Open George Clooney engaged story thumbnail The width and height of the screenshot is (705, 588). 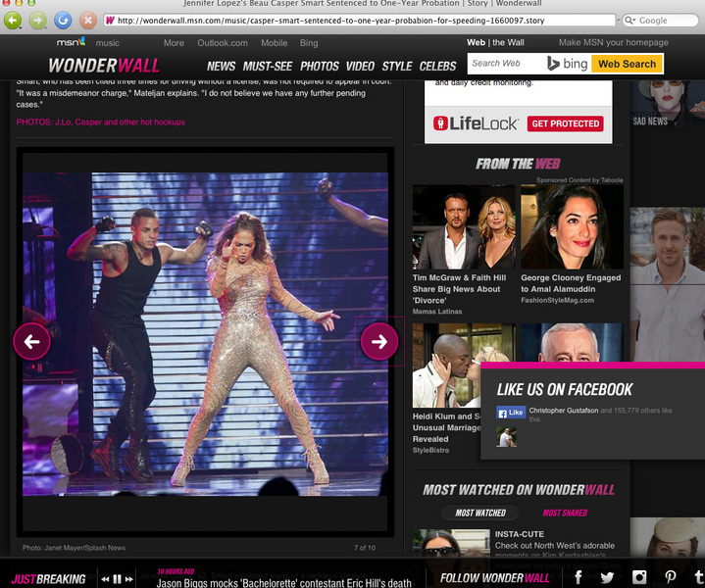tap(572, 226)
